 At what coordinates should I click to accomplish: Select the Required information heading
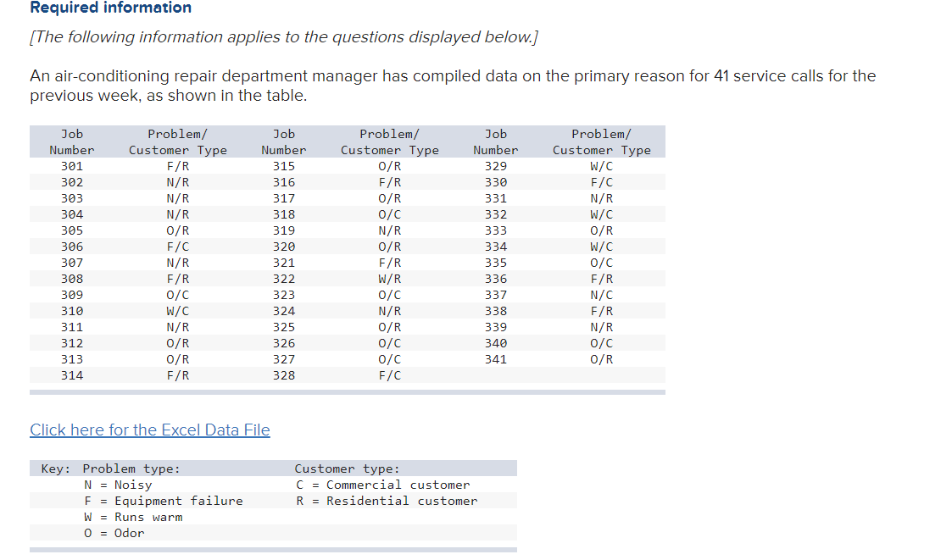click(x=111, y=8)
